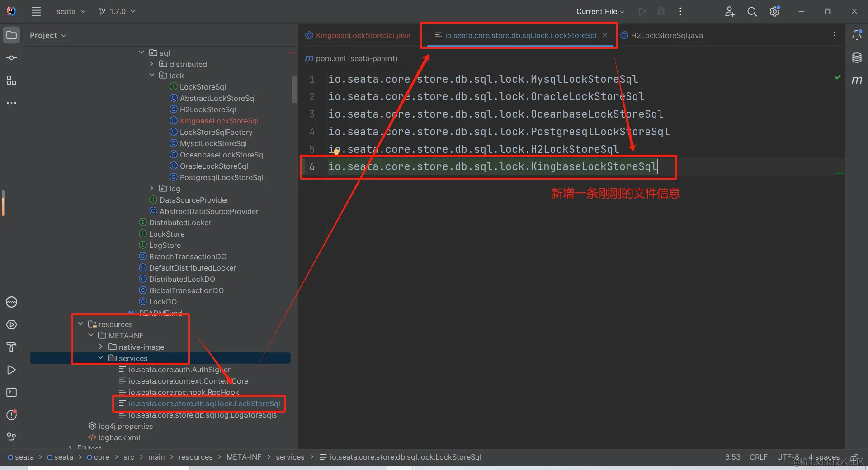Click the lightbulb intention icon on line 5
This screenshot has width=868, height=470.
point(336,152)
